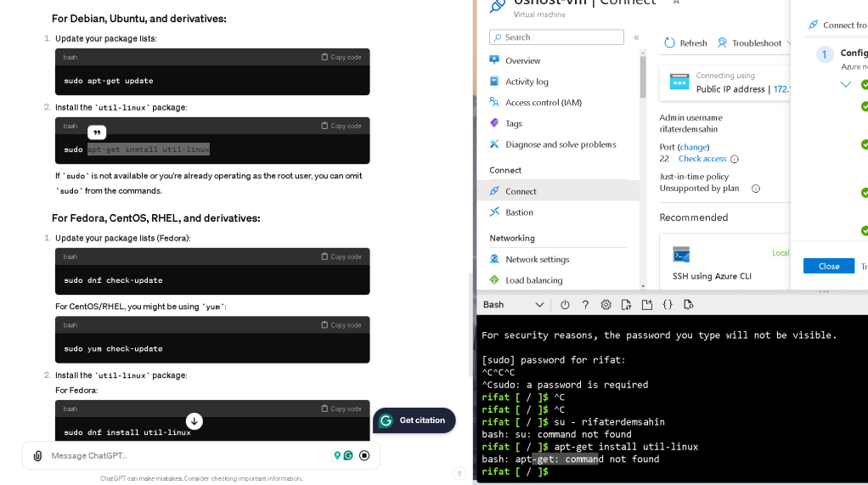Click the Overview monitor icon
This screenshot has width=868, height=485.
tap(494, 59)
